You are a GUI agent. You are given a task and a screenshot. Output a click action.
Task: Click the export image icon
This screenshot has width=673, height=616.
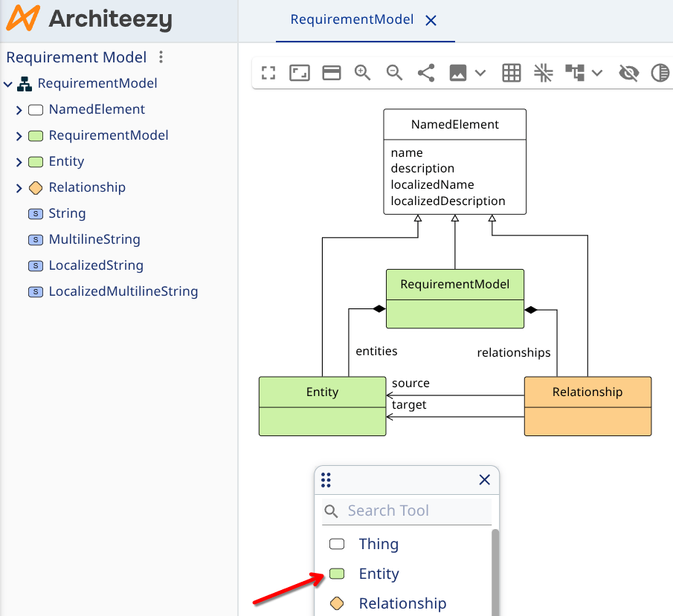458,73
